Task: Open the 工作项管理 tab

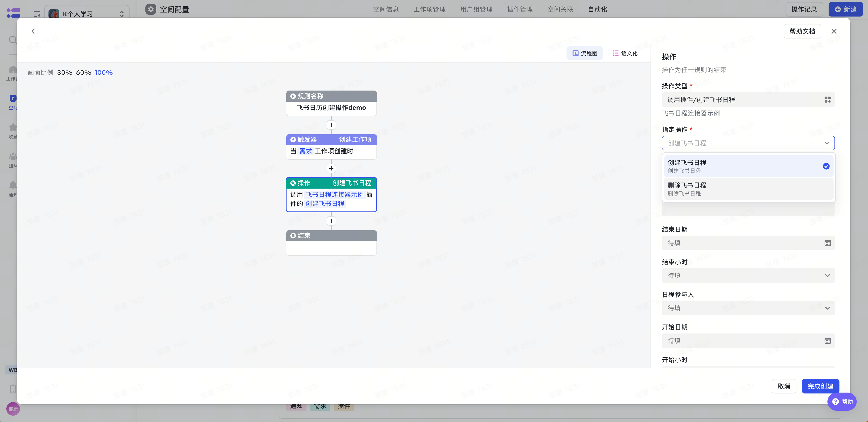Action: pos(429,10)
